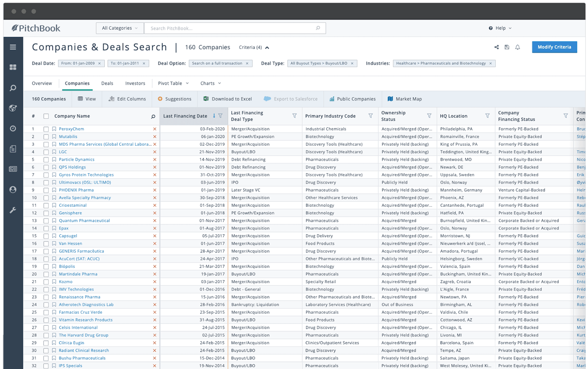
Task: Click Download to Excel
Action: tap(228, 99)
